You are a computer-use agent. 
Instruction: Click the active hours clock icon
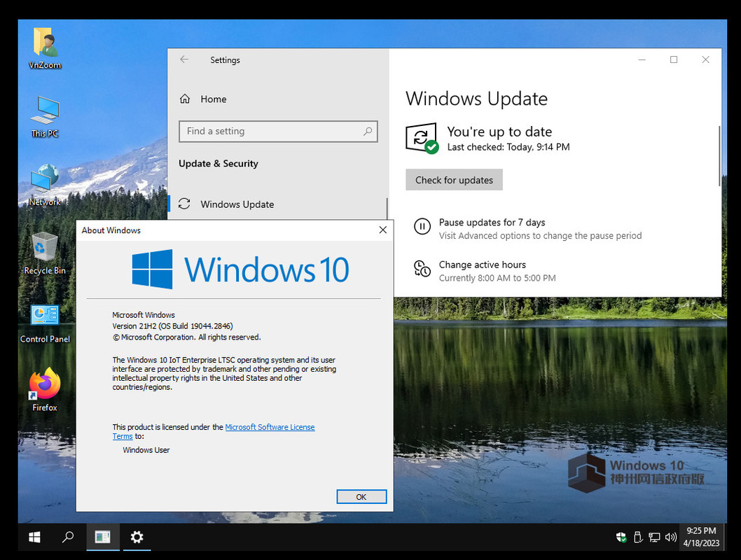tap(422, 269)
